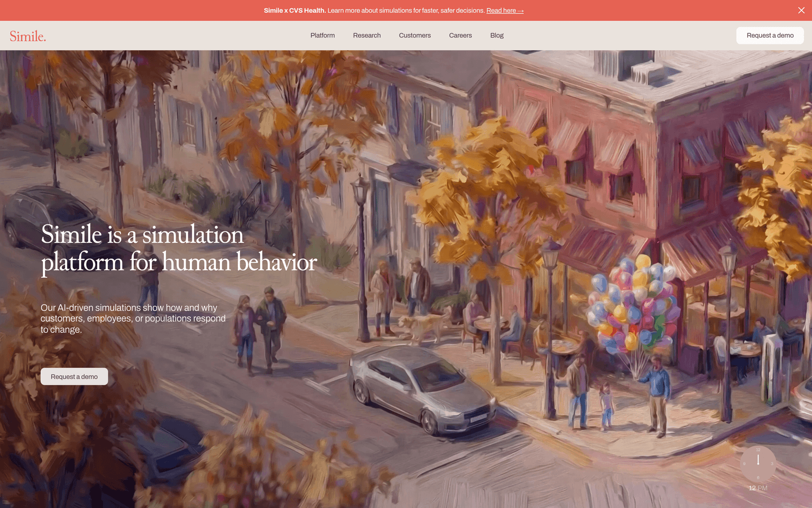Click the hero headline about simulation platform
Screen dimensions: 812x508
179,248
